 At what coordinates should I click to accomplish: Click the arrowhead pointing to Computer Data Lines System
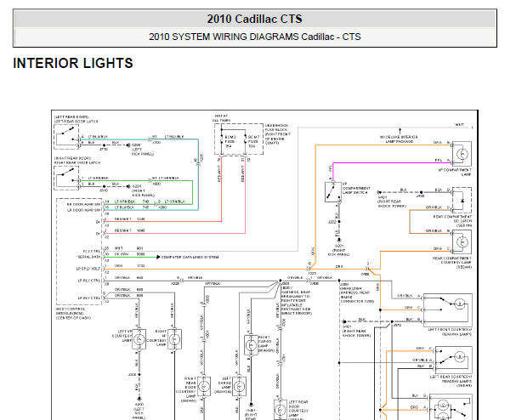coord(158,257)
